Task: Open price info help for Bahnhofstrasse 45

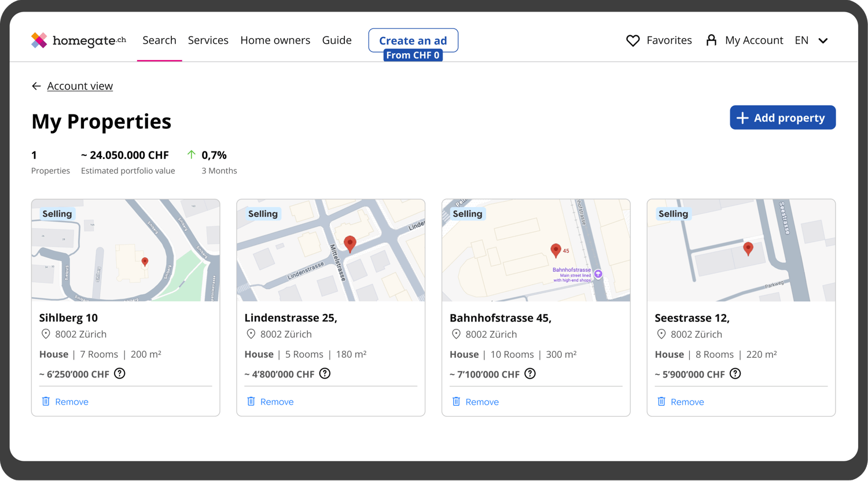Action: pos(530,373)
